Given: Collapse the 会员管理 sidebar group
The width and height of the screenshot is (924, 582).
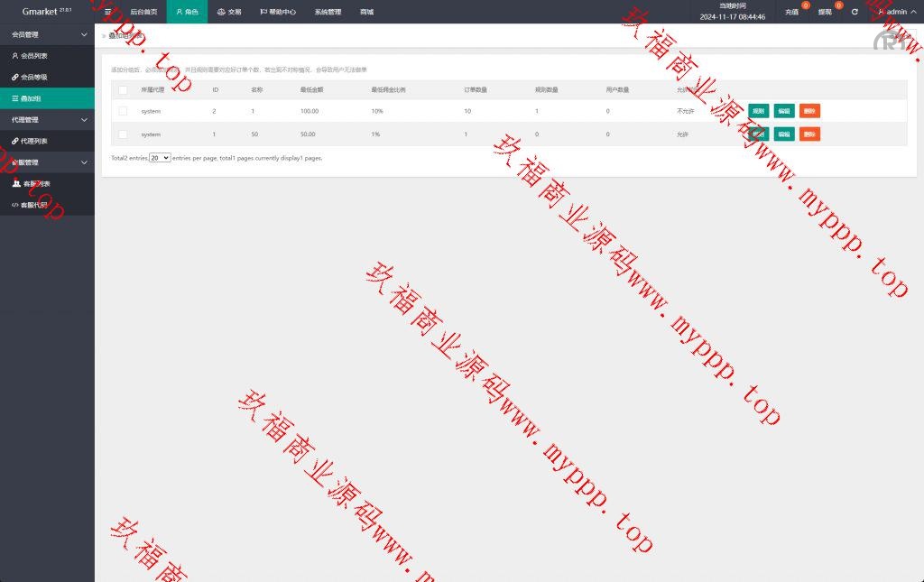Looking at the screenshot, I should (47, 34).
